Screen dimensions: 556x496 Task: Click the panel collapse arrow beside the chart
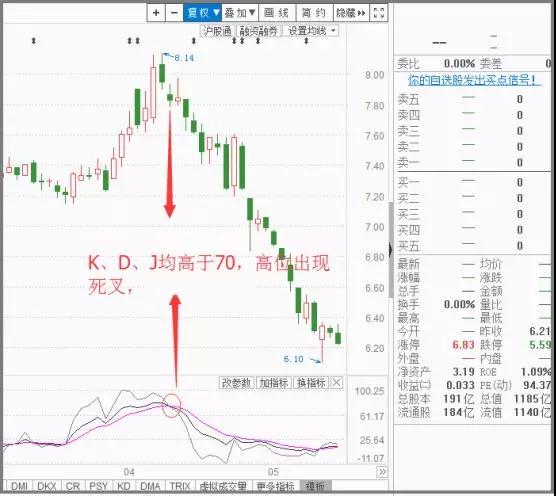click(390, 250)
